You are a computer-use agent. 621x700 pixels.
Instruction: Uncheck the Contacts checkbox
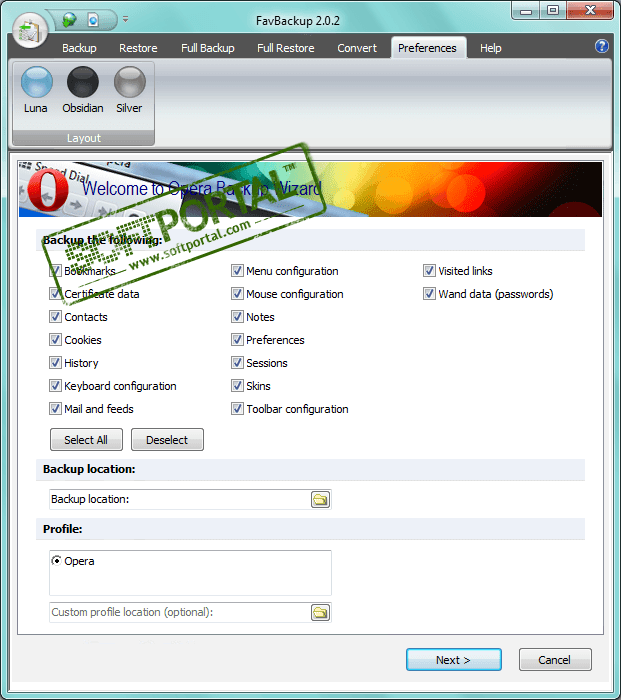55,317
